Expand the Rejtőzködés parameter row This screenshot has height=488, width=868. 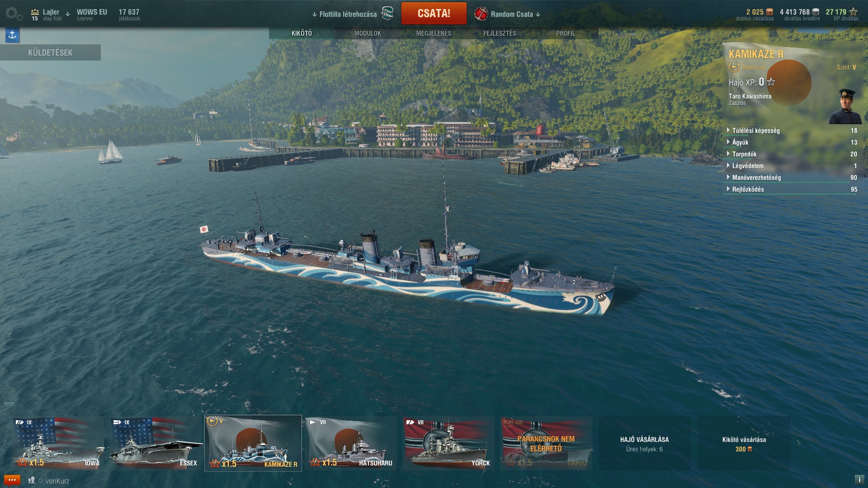[792, 189]
